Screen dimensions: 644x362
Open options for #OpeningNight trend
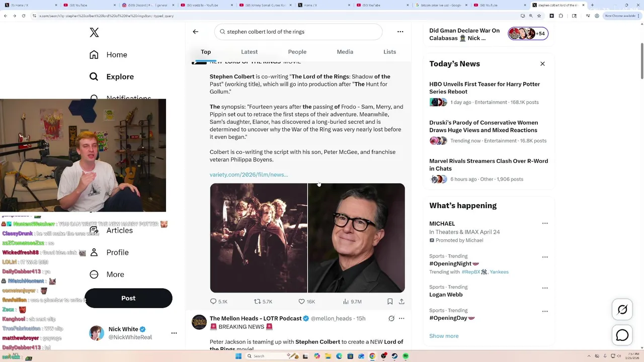545,257
